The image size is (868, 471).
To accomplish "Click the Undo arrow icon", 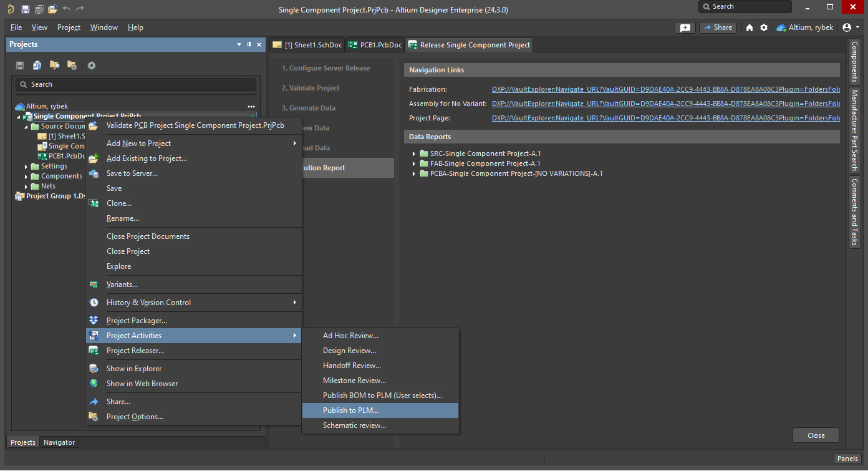I will click(x=67, y=9).
